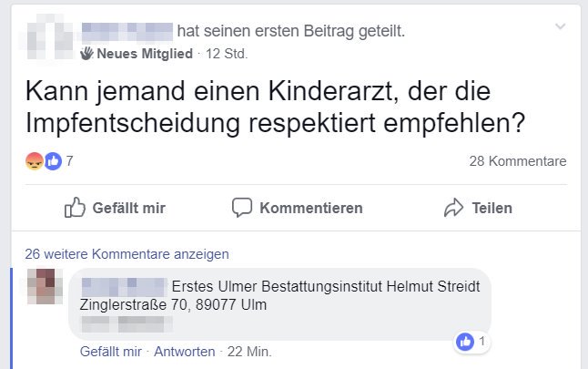588x369 pixels.
Task: Show the reaction count of 7
Action: (70, 161)
